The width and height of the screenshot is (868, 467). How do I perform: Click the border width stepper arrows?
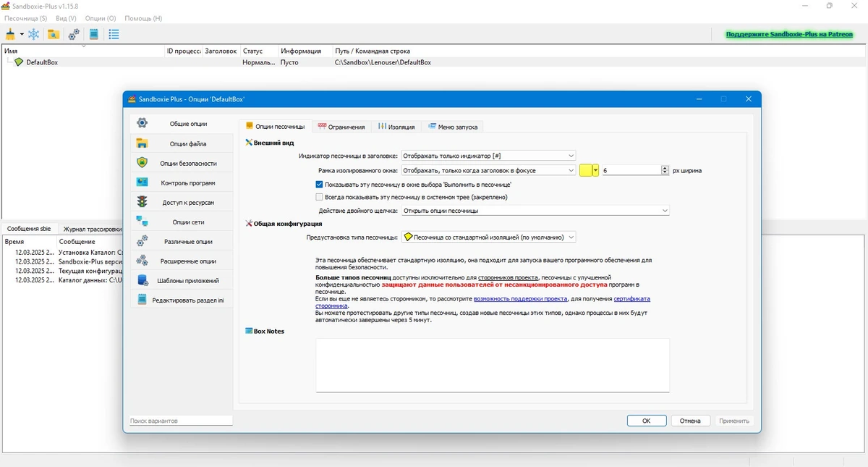click(665, 170)
